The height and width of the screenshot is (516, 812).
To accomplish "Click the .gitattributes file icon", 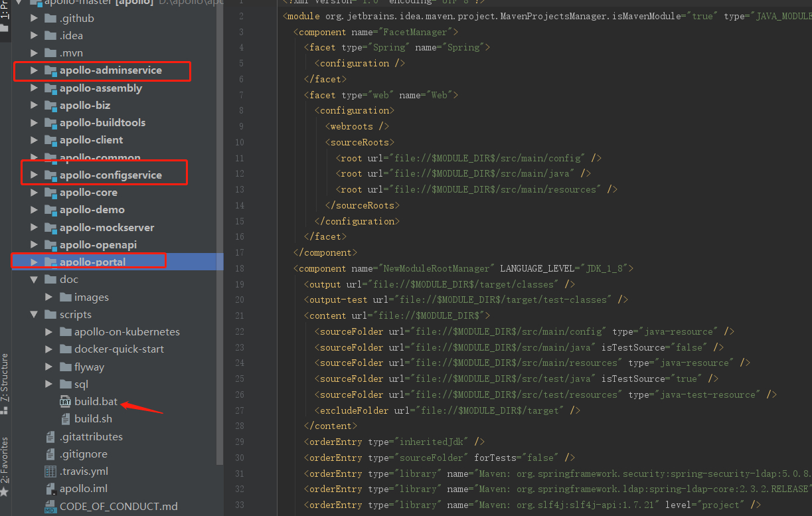I will tap(50, 437).
